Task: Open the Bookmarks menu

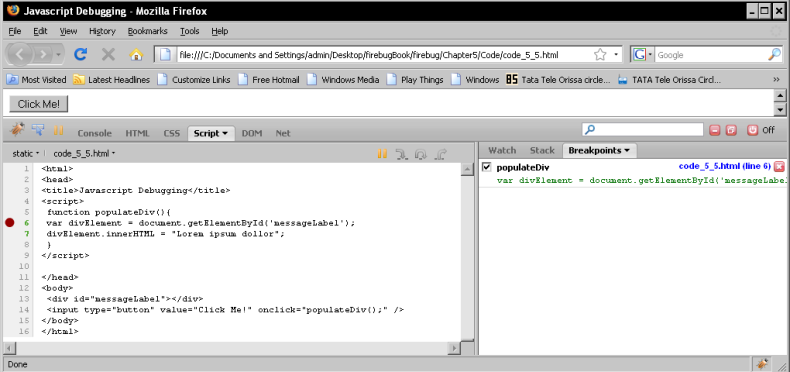Action: click(x=147, y=31)
